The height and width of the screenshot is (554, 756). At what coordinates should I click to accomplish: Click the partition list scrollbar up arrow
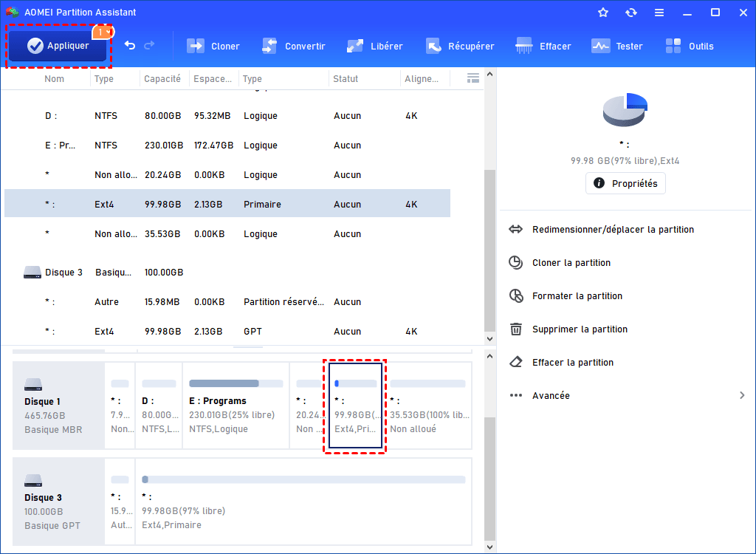point(490,75)
